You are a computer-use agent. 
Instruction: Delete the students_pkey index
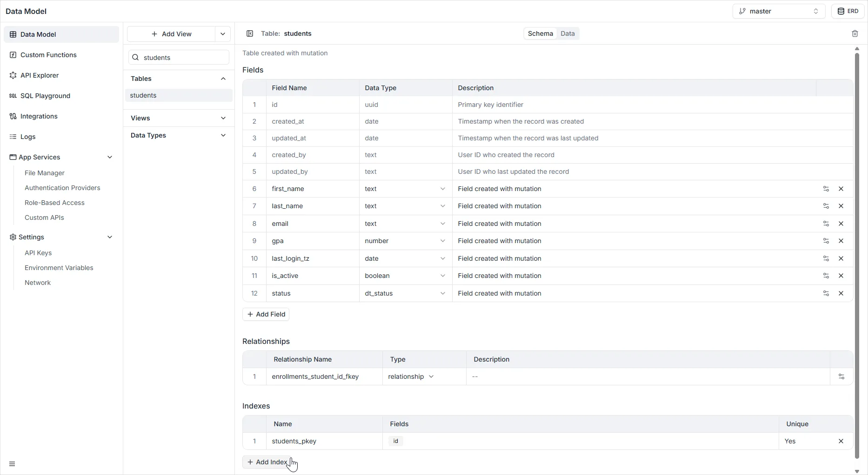point(841,441)
